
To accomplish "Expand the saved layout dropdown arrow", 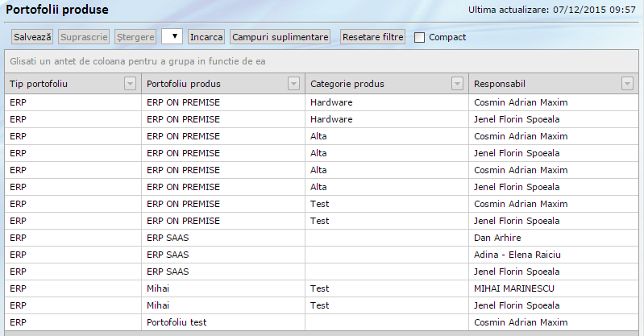I will (172, 37).
